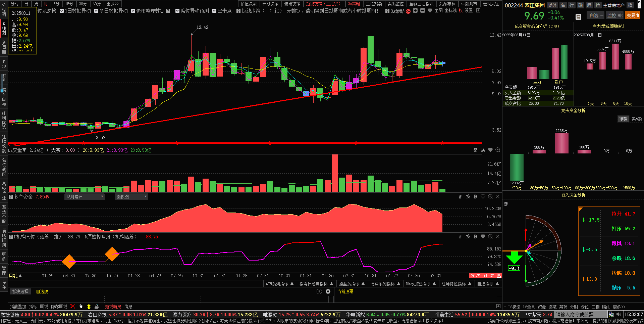Open the 牛熊判市 tab

469,4
